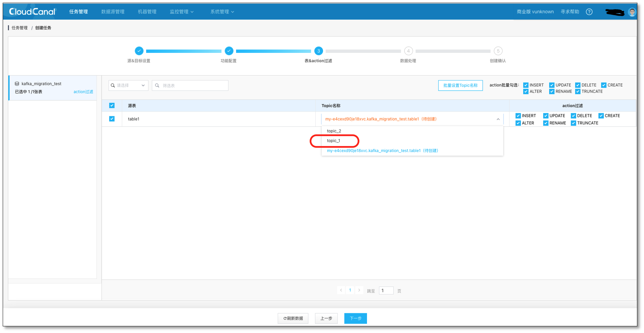The width and height of the screenshot is (644, 333).
Task: Click the previous page arrow in pagination
Action: pyautogui.click(x=341, y=290)
